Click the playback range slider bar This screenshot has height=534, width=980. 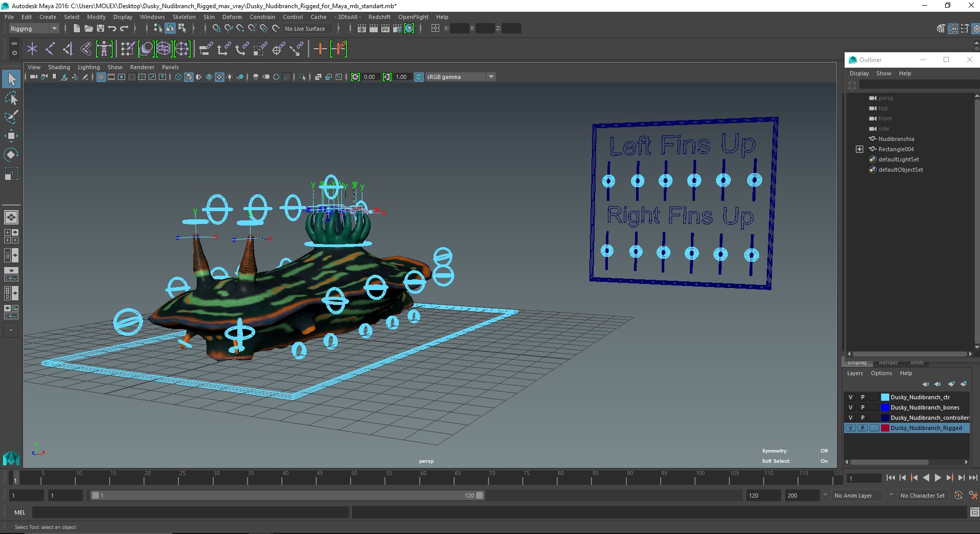287,496
